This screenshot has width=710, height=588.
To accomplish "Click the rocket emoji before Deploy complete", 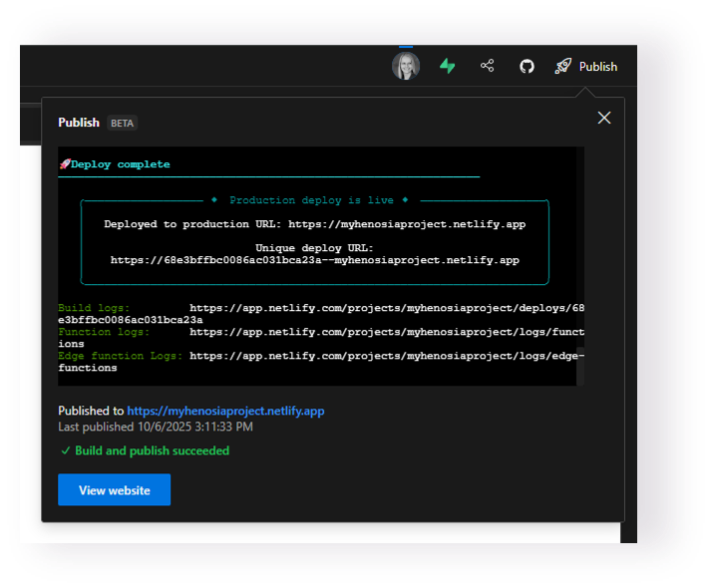I will click(x=64, y=164).
